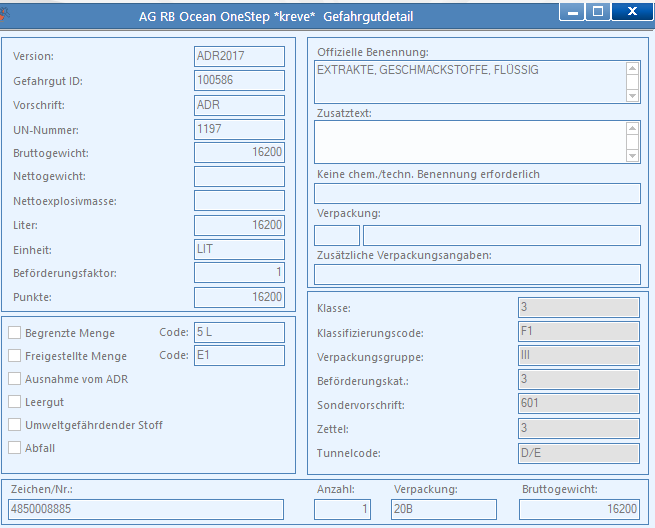The width and height of the screenshot is (655, 528).
Task: Tick the Ausnahme vom ADR checkbox
Action: (15, 378)
